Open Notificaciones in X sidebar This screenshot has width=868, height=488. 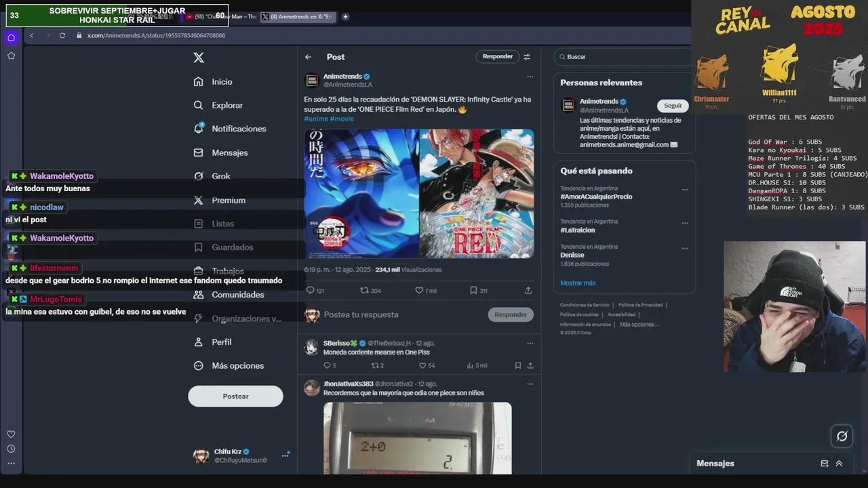click(x=229, y=129)
